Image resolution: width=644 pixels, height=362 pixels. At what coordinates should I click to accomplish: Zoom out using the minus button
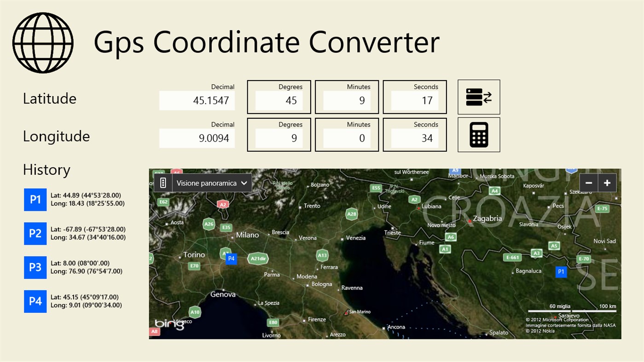click(x=588, y=183)
